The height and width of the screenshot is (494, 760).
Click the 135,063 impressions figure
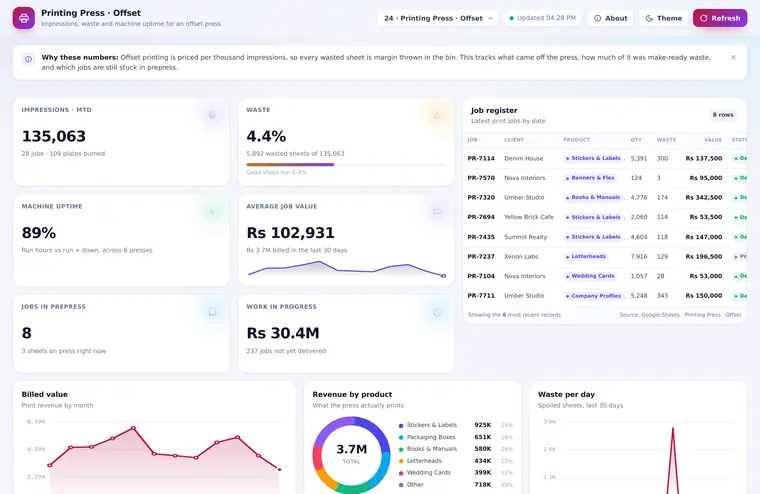click(x=54, y=136)
